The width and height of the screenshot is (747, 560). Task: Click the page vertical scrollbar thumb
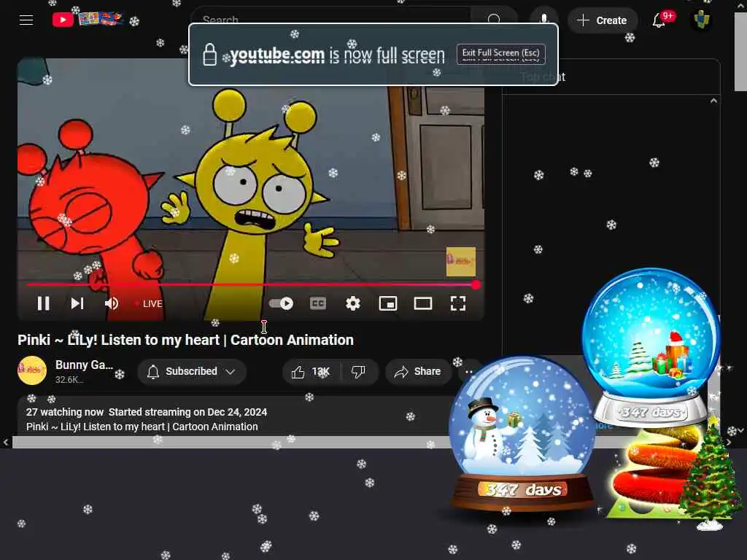(740, 52)
